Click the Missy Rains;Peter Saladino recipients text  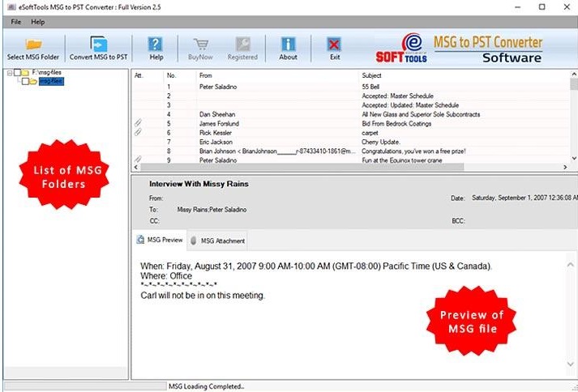tap(212, 210)
